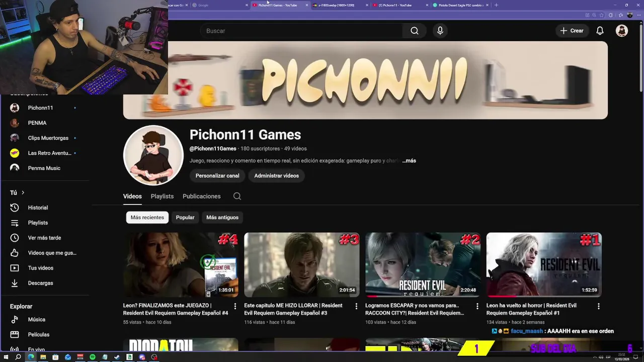Click the PICHONNII channel banner
The image size is (644, 362).
point(365,80)
